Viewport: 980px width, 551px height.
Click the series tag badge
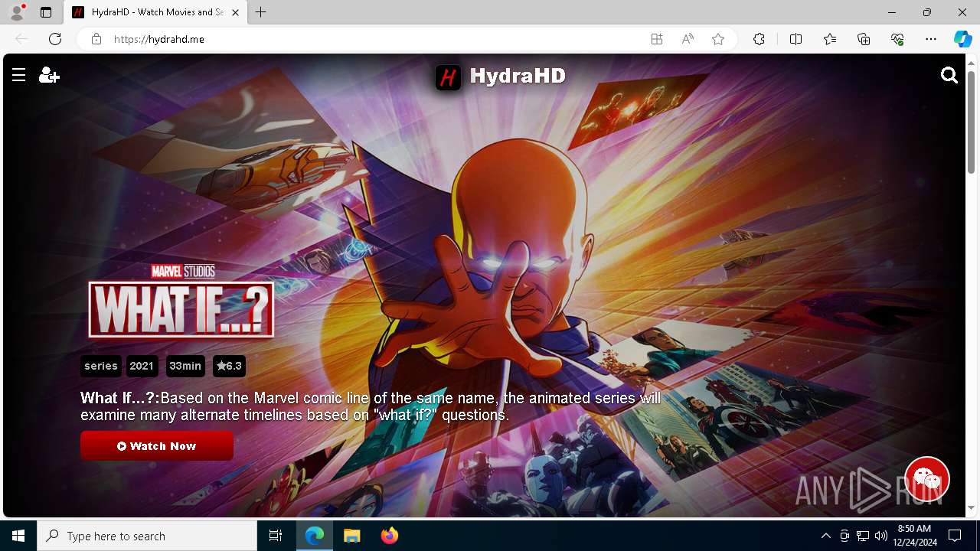pos(101,366)
